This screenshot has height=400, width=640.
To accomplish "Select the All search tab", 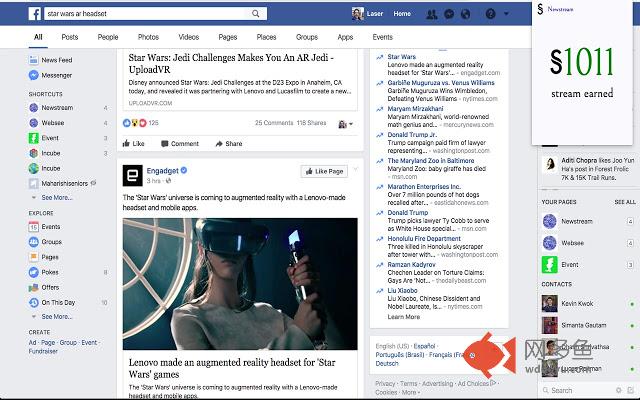I will click(38, 37).
